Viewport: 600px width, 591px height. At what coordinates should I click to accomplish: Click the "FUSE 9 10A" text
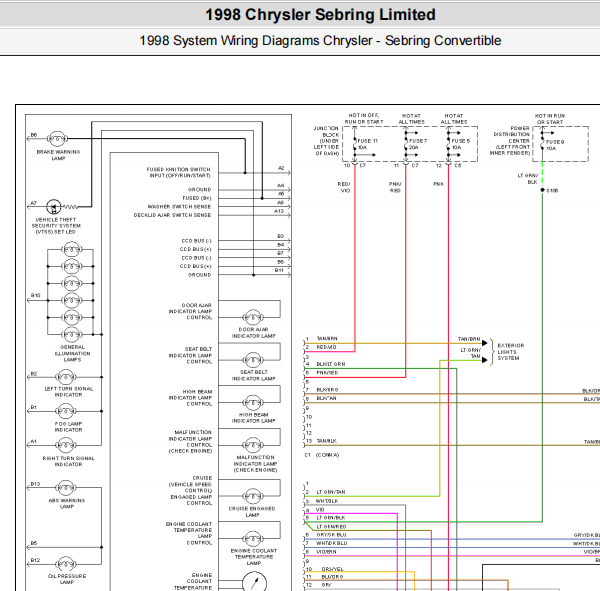pos(554,145)
